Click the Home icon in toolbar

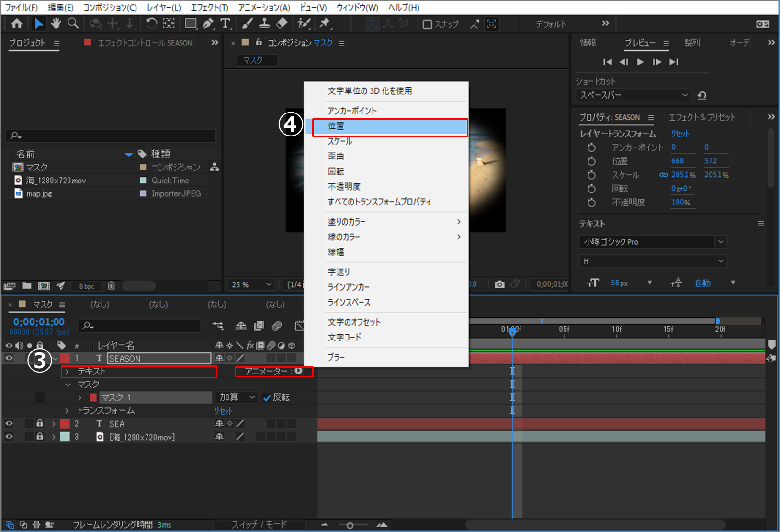coord(17,23)
